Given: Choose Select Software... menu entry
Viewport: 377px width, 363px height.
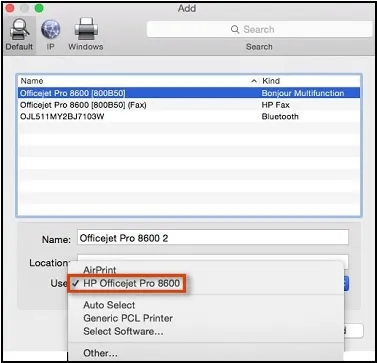Looking at the screenshot, I should pyautogui.click(x=123, y=331).
